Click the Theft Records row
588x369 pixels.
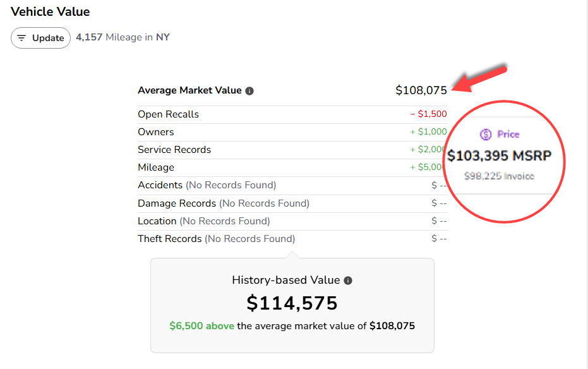pyautogui.click(x=292, y=239)
